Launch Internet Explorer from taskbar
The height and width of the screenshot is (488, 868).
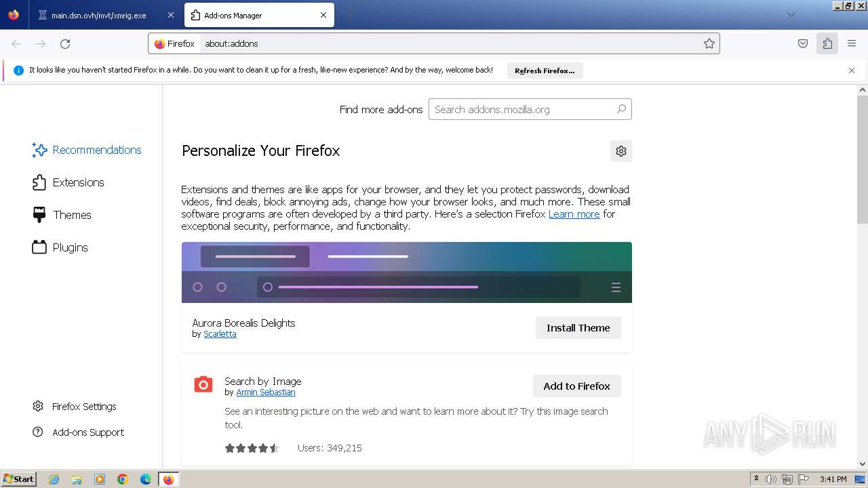click(54, 479)
